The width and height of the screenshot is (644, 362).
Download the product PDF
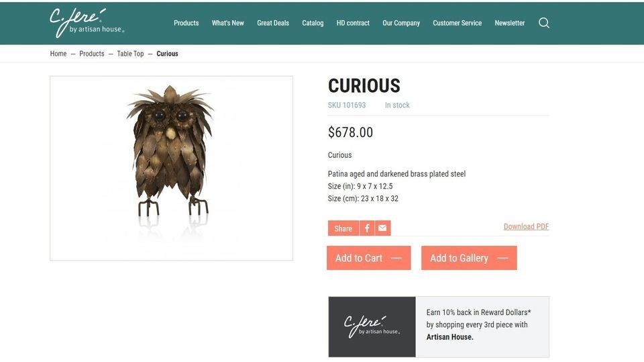tap(526, 226)
